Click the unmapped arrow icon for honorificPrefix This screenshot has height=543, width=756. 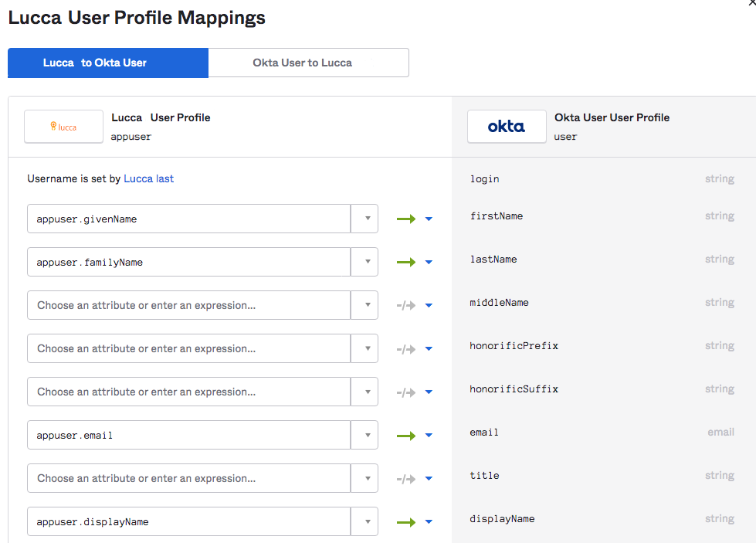tap(406, 348)
